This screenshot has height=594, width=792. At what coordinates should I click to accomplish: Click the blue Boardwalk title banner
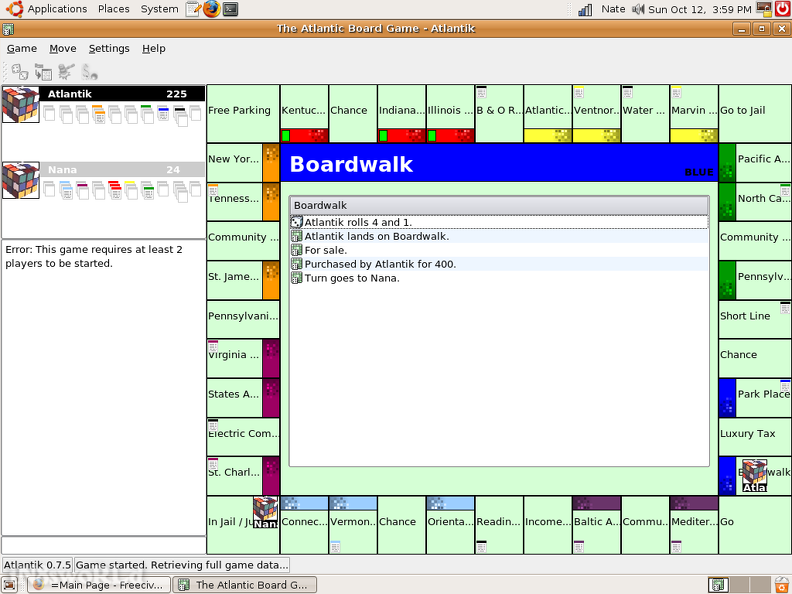click(x=499, y=163)
